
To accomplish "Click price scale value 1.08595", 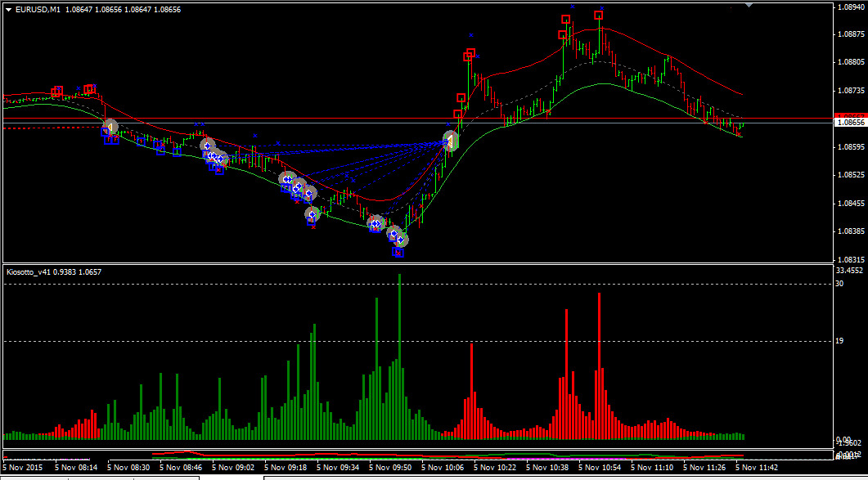I will [x=852, y=147].
